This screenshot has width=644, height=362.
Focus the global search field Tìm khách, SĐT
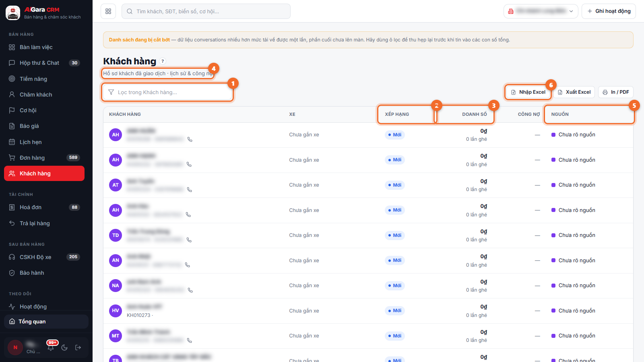pos(206,11)
